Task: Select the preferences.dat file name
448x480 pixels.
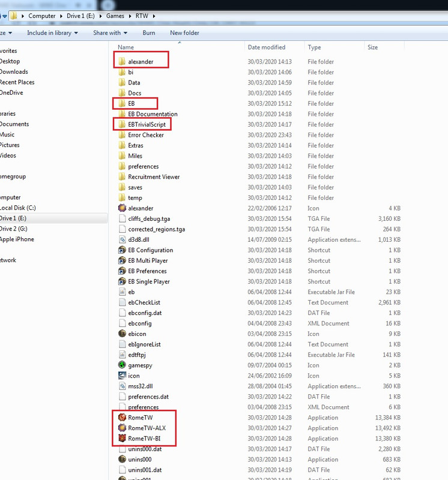Action: [x=148, y=397]
